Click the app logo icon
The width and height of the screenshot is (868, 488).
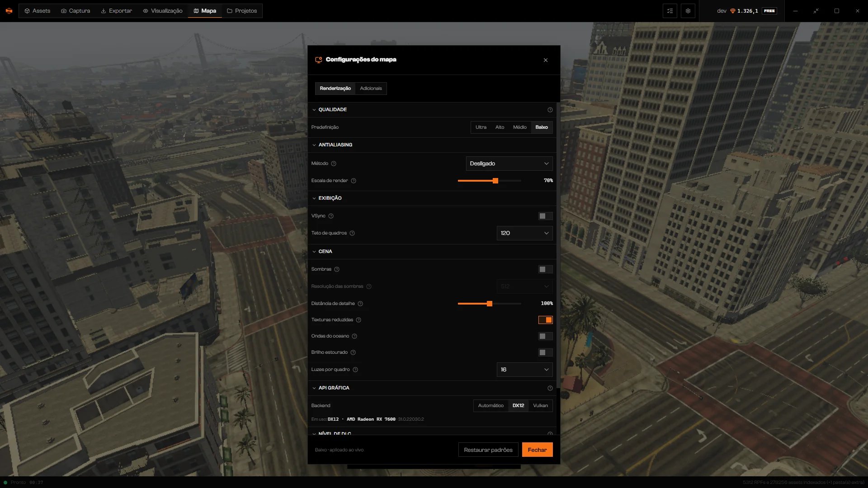[x=9, y=11]
